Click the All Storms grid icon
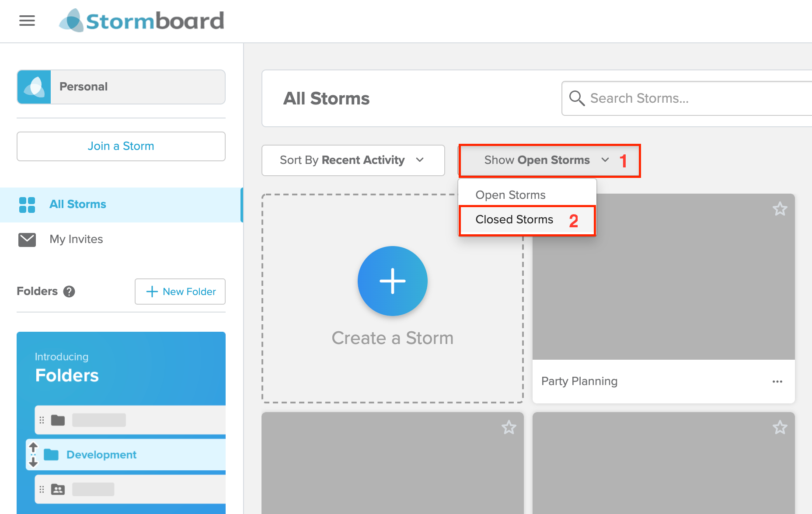The height and width of the screenshot is (514, 812). [x=27, y=205]
